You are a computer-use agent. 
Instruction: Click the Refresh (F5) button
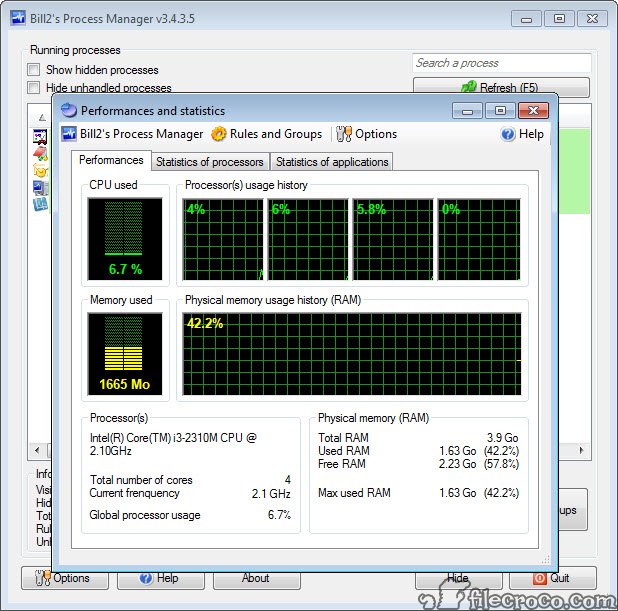(501, 87)
